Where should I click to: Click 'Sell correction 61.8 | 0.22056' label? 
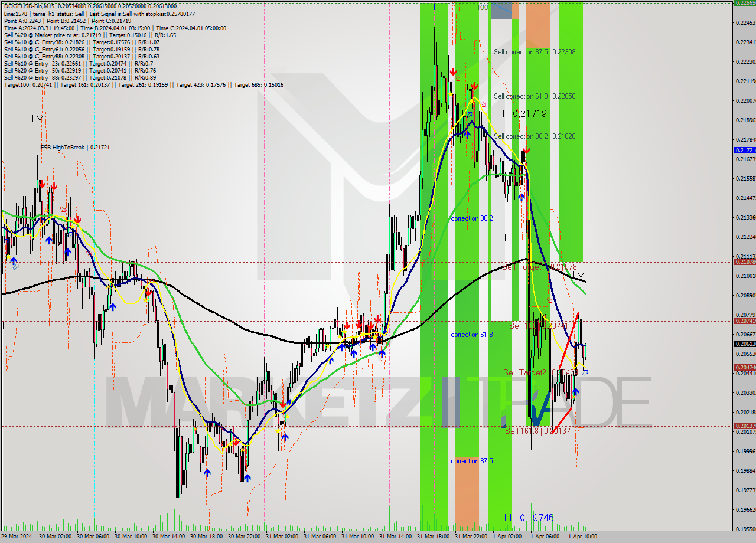535,96
